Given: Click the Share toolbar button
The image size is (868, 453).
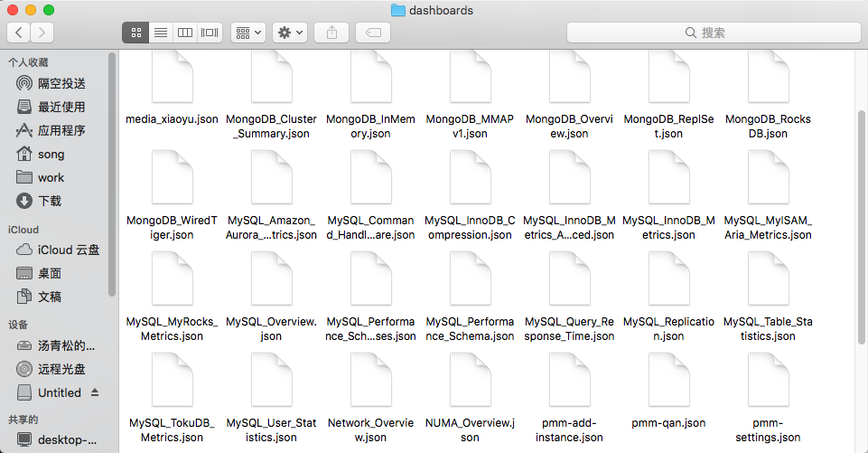Looking at the screenshot, I should coord(331,33).
